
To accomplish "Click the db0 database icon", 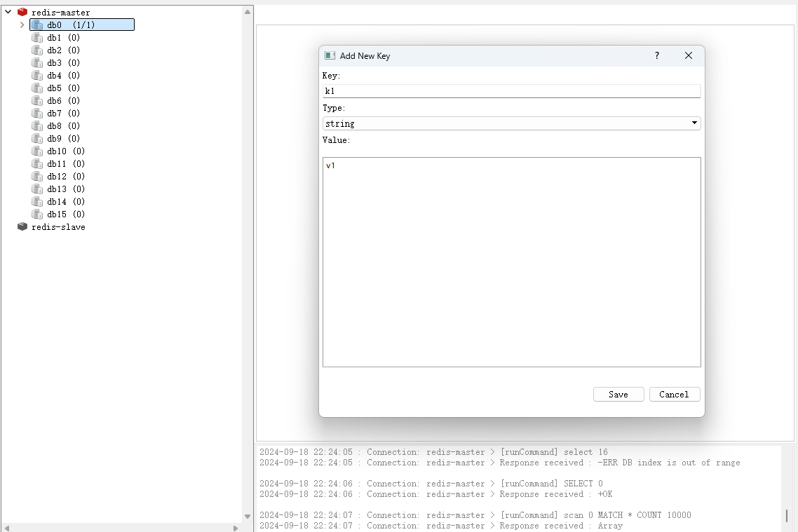I will point(37,25).
